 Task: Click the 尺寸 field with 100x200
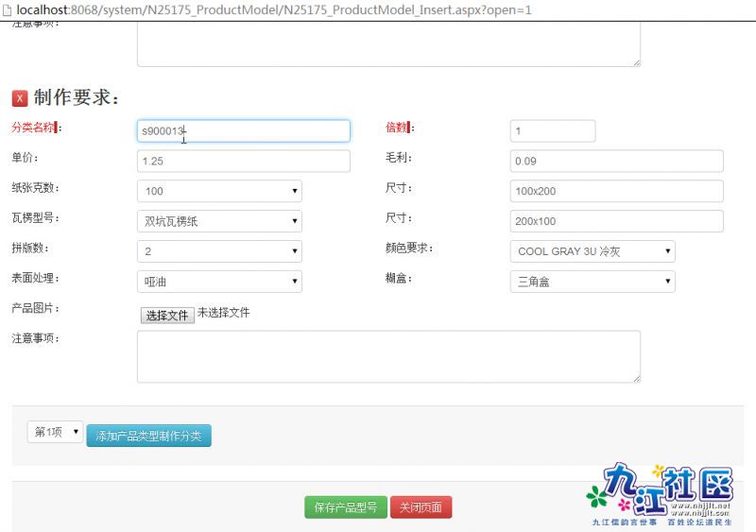tap(616, 191)
